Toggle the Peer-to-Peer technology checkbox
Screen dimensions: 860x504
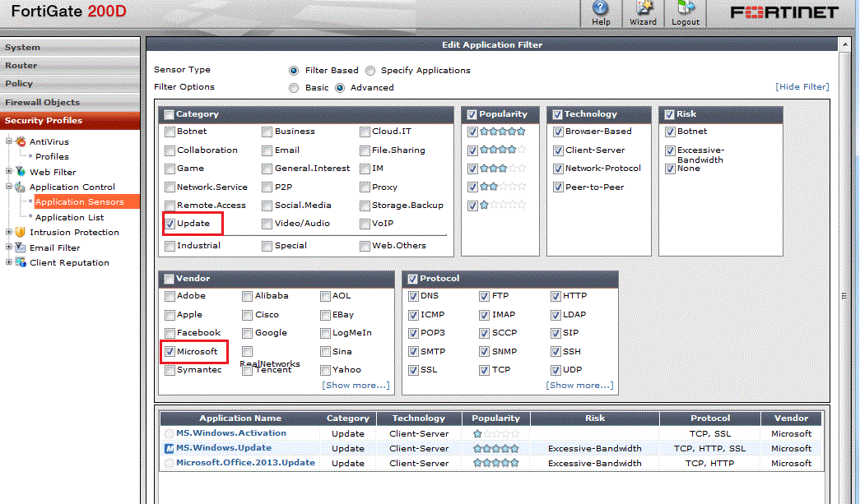(x=558, y=187)
